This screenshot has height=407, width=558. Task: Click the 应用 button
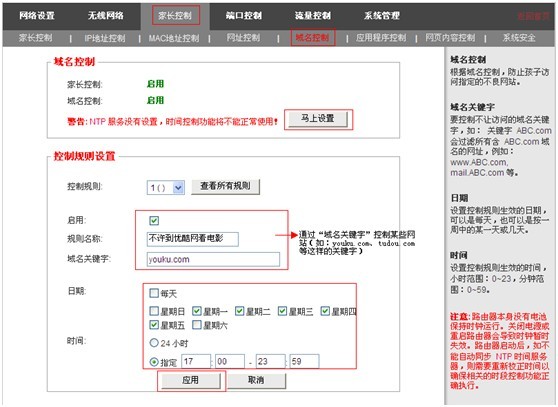click(x=191, y=381)
